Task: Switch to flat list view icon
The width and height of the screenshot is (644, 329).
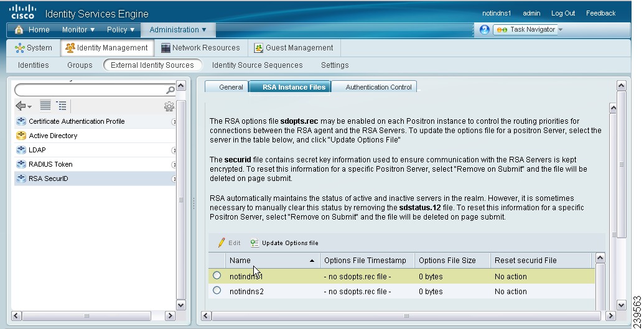Action: [45, 106]
